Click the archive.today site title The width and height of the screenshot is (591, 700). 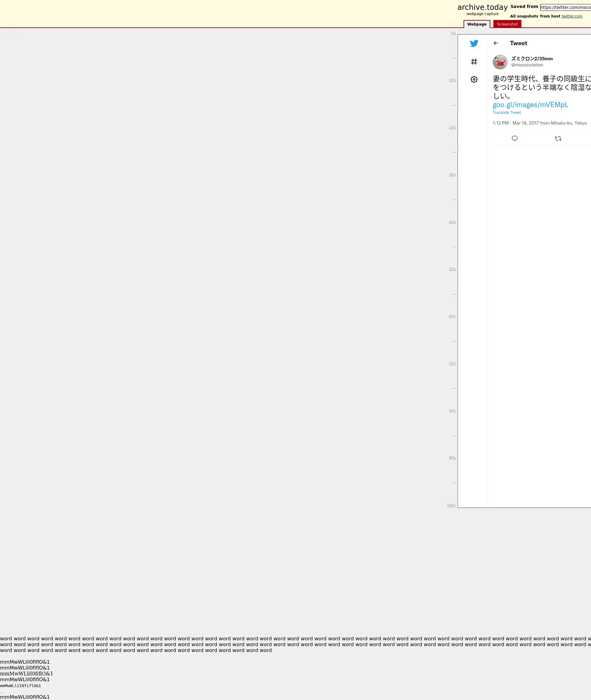[x=482, y=7]
